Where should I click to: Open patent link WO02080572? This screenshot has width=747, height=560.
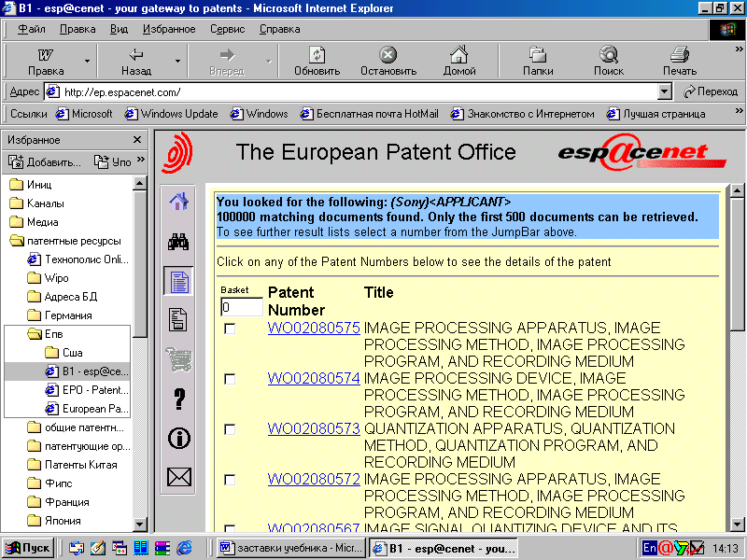314,480
